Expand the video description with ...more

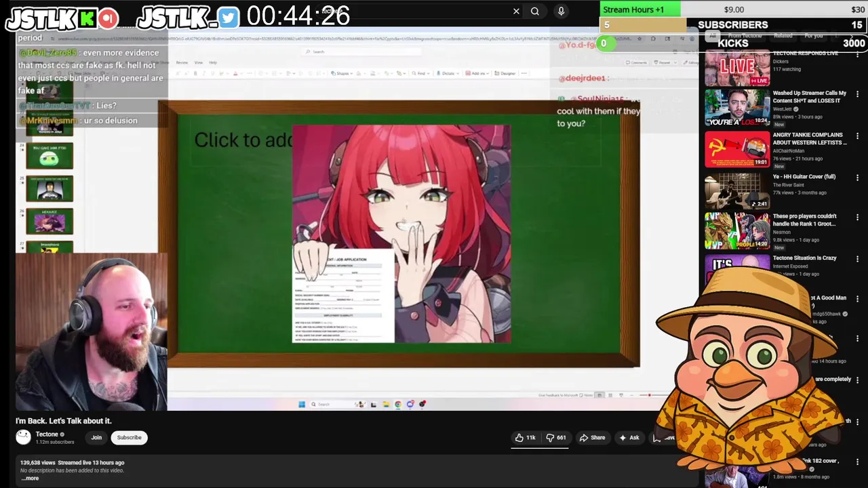click(31, 478)
